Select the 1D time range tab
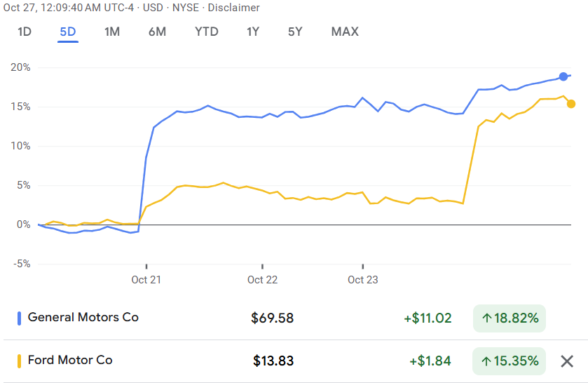 (x=25, y=32)
